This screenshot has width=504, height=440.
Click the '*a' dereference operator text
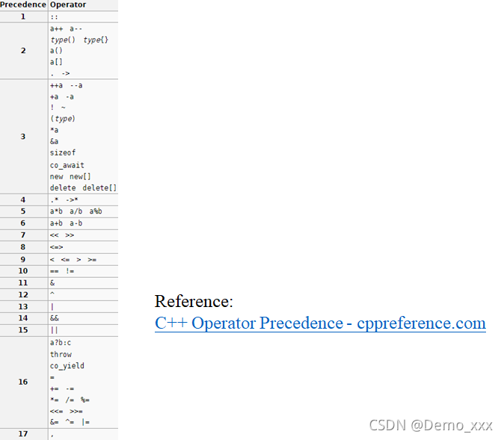55,130
